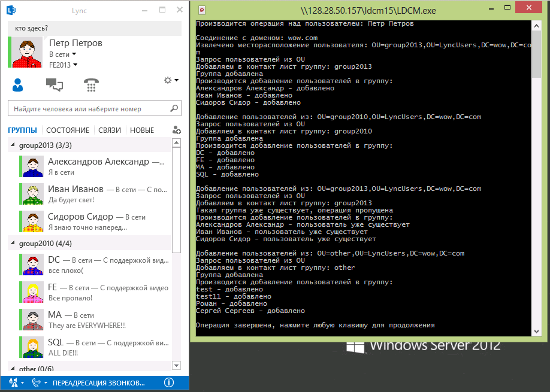The height and width of the screenshot is (392, 550).
Task: Expand the other (0/6) group
Action: (x=13, y=368)
